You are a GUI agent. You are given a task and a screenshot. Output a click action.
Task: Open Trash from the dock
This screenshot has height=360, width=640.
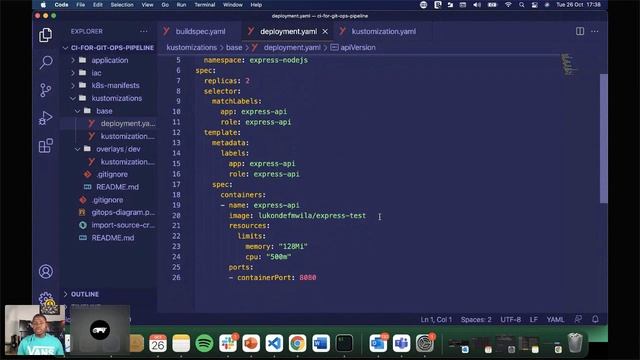575,343
